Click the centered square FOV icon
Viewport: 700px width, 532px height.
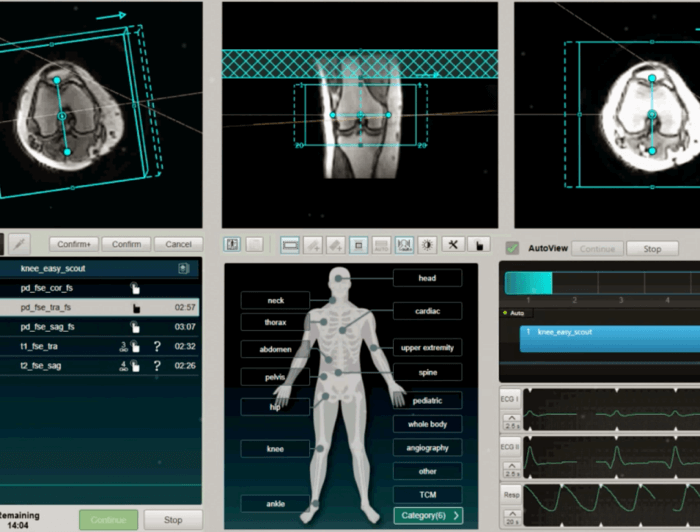358,244
